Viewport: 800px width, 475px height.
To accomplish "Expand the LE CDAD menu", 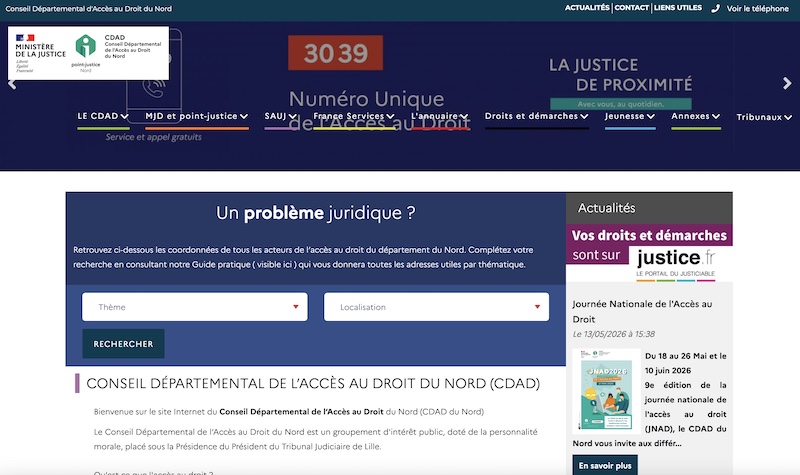I will [103, 116].
